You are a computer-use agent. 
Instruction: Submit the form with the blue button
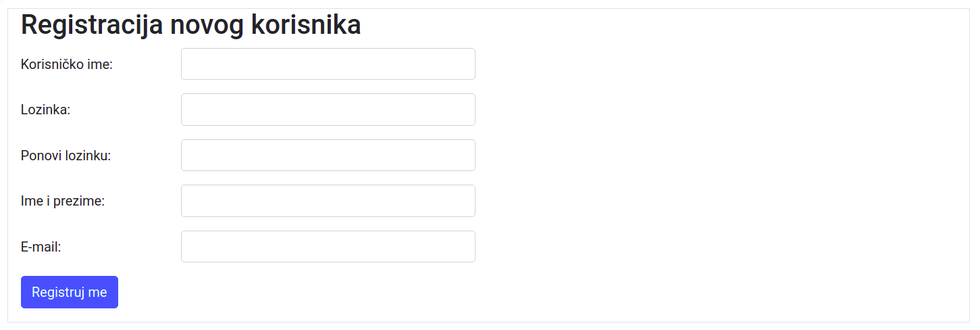point(70,292)
